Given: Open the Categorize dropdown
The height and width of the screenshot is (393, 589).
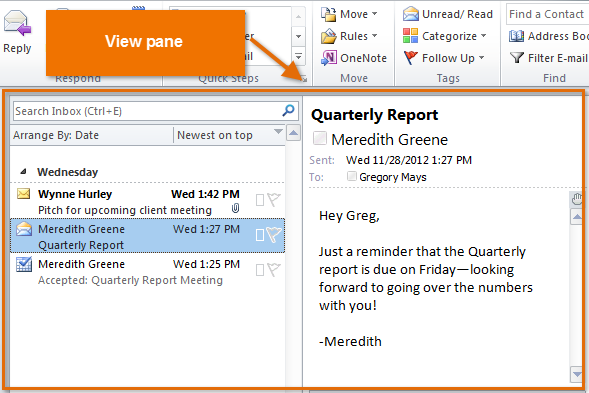Looking at the screenshot, I should point(444,36).
